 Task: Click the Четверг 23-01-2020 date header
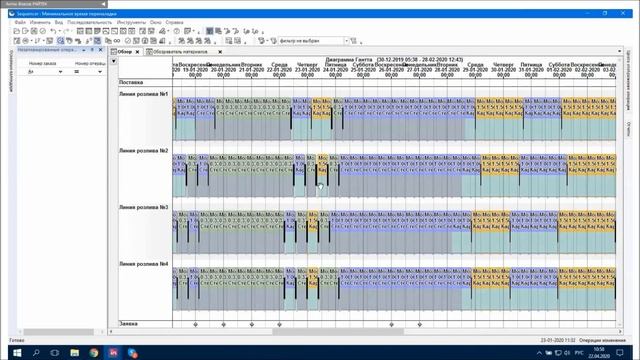pyautogui.click(x=307, y=70)
